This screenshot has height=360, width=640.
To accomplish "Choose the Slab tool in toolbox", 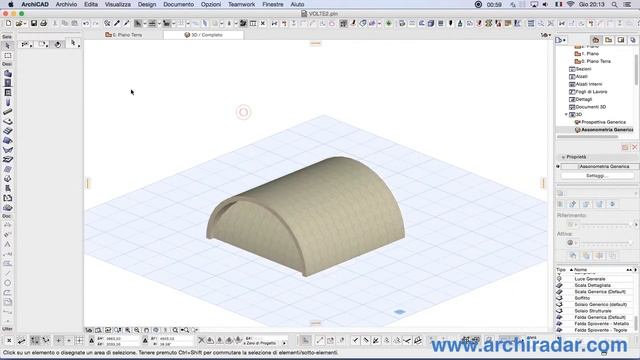I will tap(7, 122).
